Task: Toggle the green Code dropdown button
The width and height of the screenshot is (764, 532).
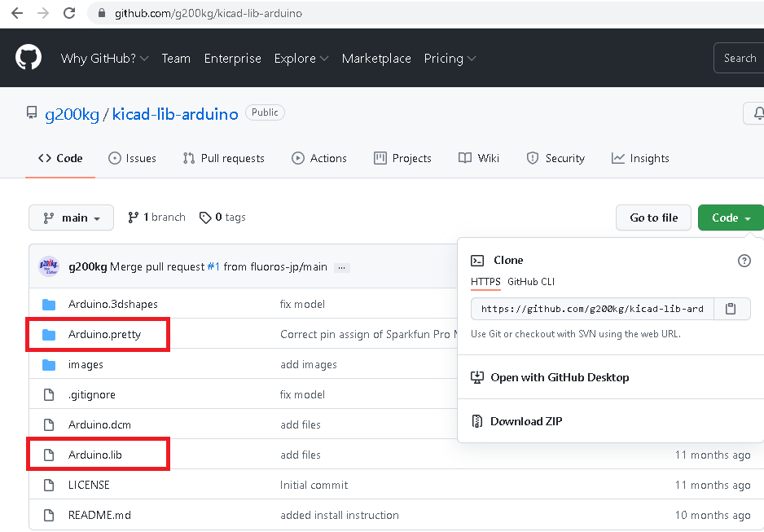Action: (x=731, y=218)
